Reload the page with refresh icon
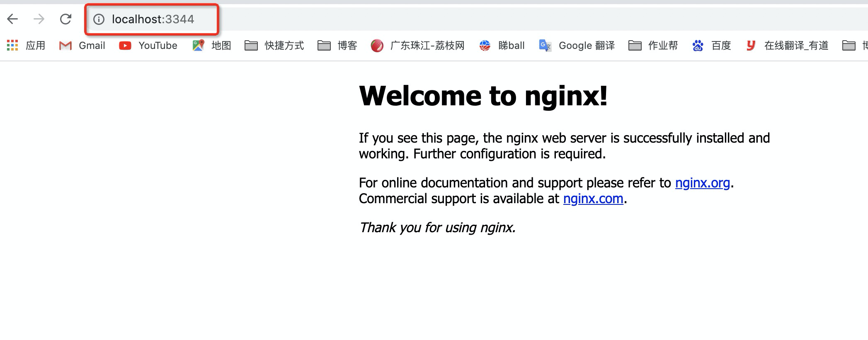Image resolution: width=868 pixels, height=340 pixels. tap(65, 19)
